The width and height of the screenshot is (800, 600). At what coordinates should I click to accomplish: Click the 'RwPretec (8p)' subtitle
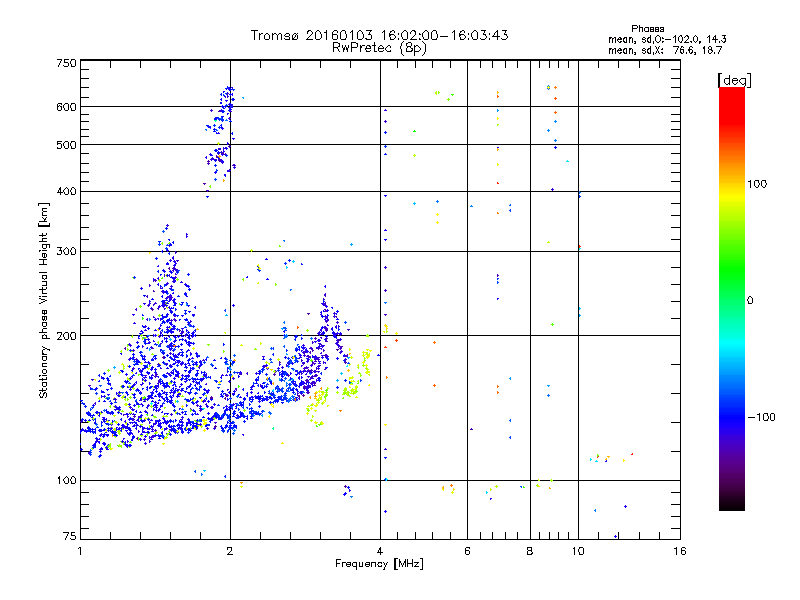(x=379, y=48)
